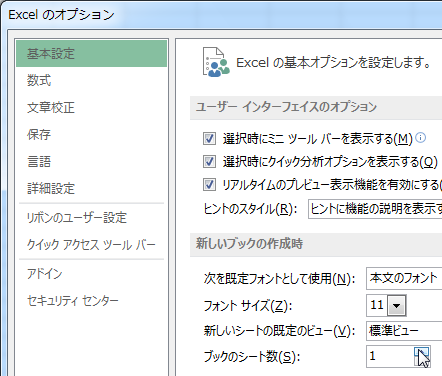Open the 標準ビュー default view dropdown
Viewport: 442px width, 376px height.
click(404, 331)
